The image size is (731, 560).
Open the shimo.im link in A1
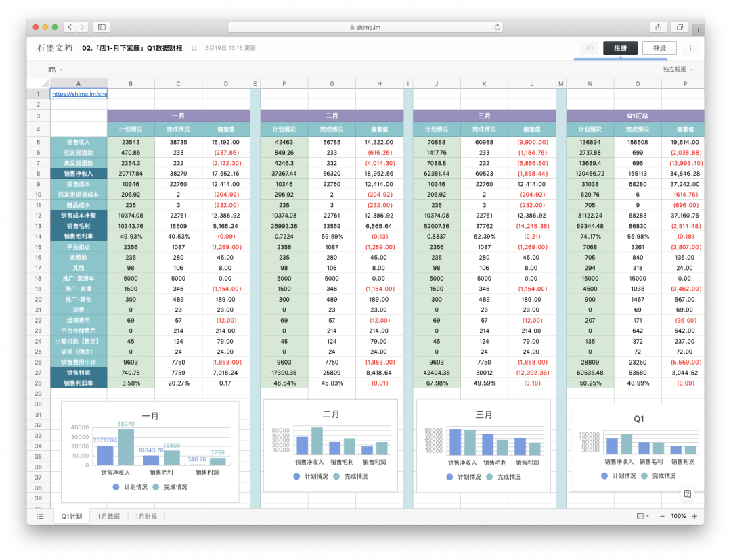coord(79,94)
